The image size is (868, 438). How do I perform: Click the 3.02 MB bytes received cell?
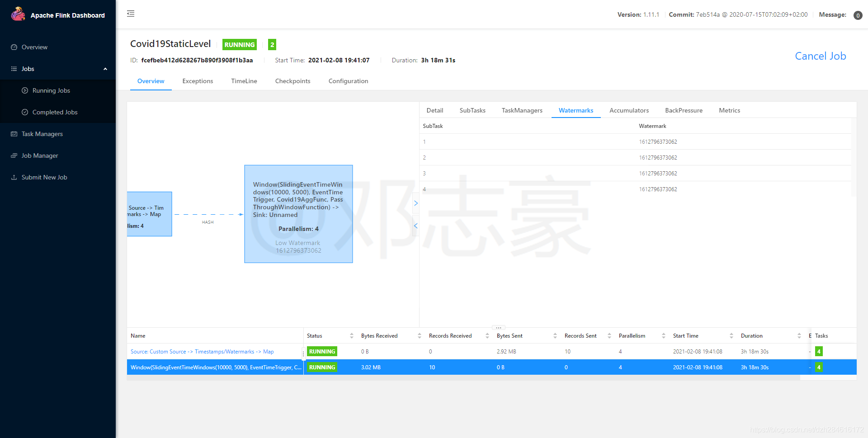[x=371, y=367]
